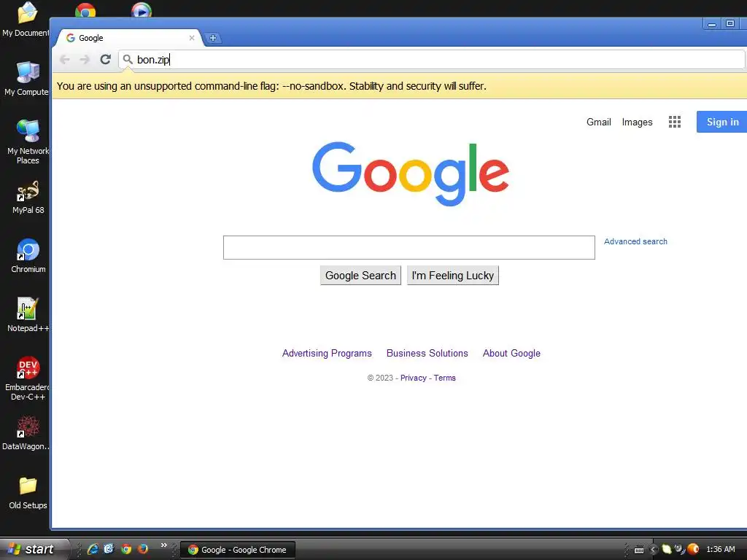This screenshot has height=560, width=747.
Task: Open a new tab with plus button
Action: (213, 38)
